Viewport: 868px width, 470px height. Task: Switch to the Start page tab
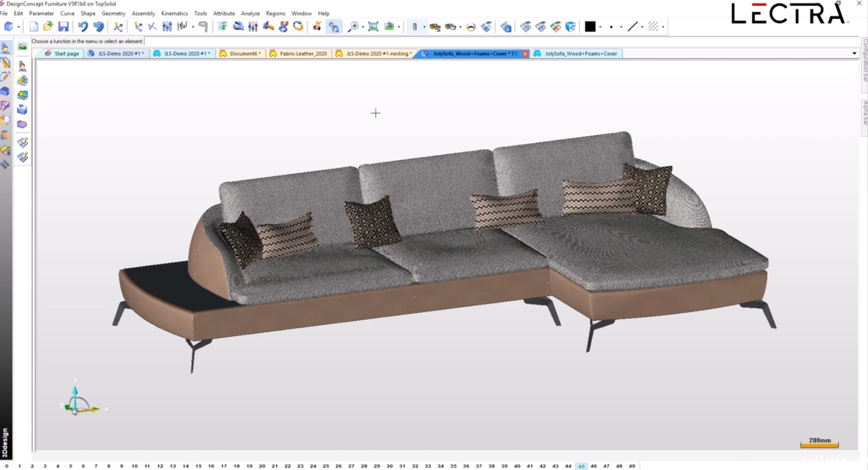click(66, 54)
